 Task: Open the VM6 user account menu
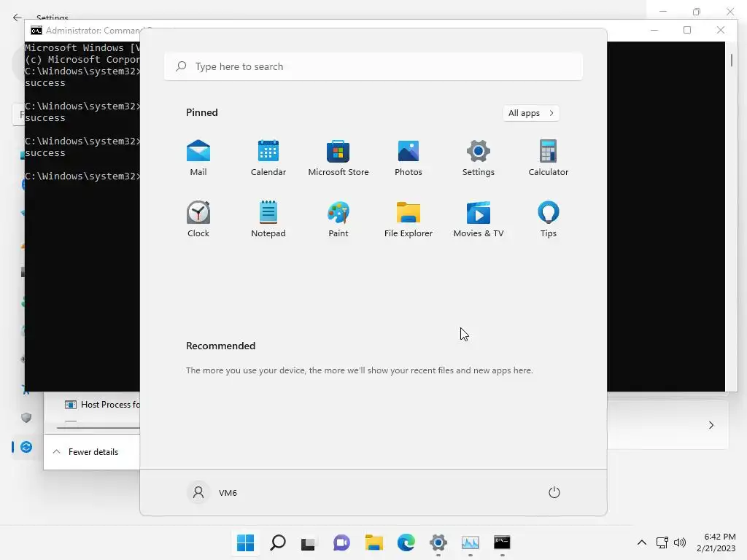(x=212, y=492)
